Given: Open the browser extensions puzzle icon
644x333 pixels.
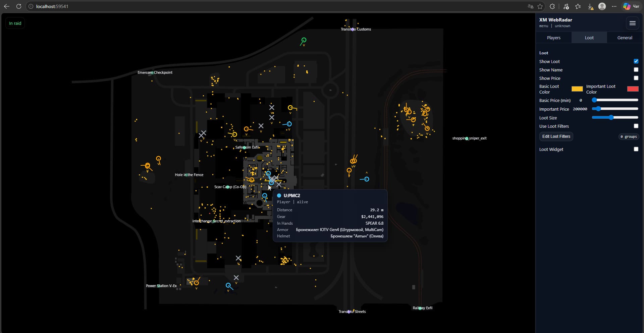Looking at the screenshot, I should (x=552, y=6).
